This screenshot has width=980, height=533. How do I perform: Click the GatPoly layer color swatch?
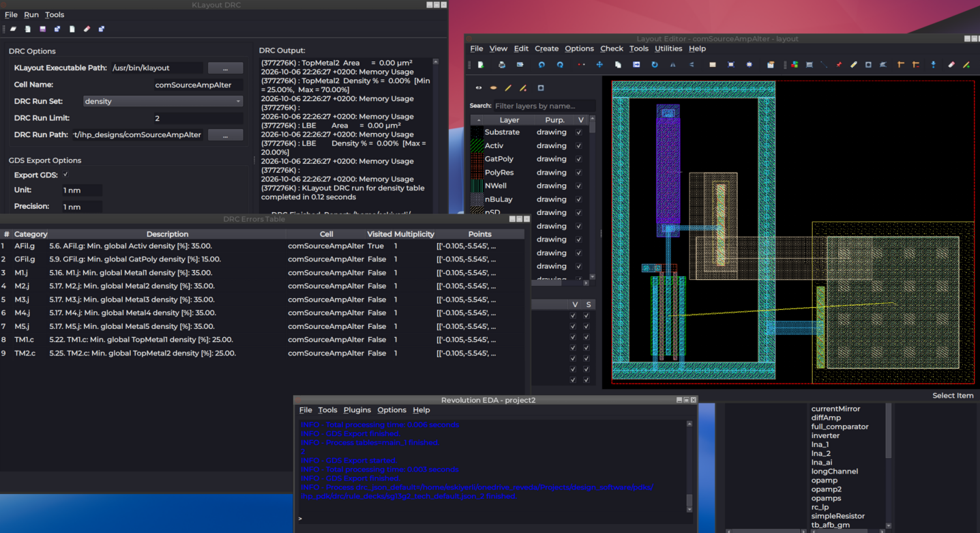click(x=477, y=159)
